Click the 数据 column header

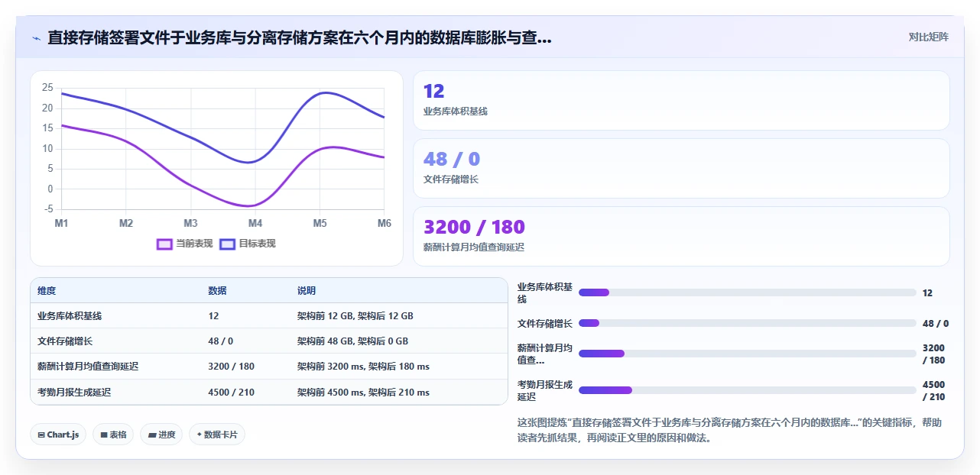coord(217,291)
